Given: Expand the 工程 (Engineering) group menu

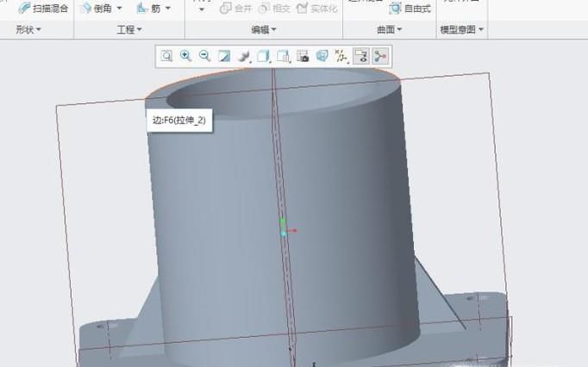Looking at the screenshot, I should [x=129, y=29].
